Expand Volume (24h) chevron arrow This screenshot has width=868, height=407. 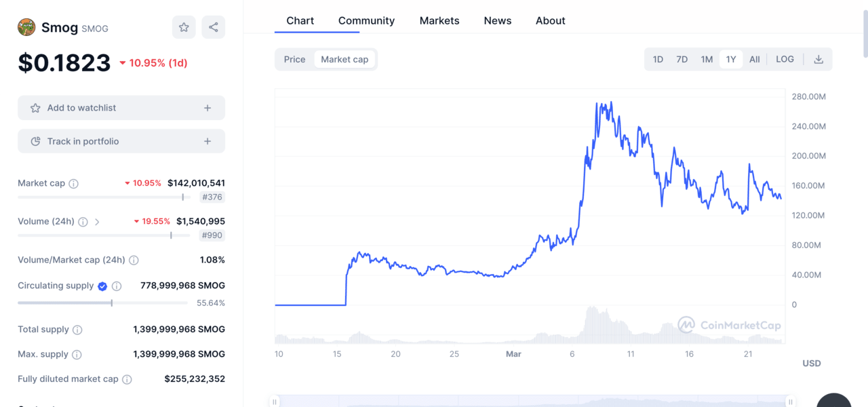click(97, 222)
